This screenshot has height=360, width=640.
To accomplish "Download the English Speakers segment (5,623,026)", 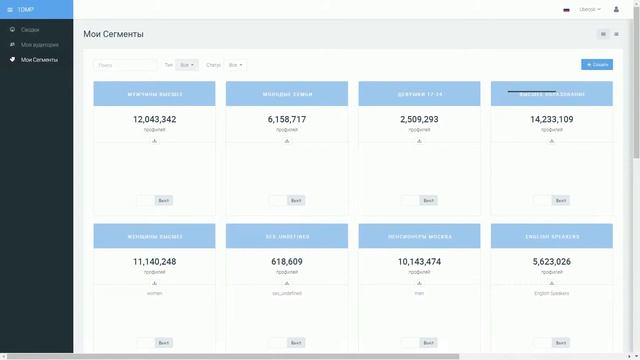I will point(551,283).
